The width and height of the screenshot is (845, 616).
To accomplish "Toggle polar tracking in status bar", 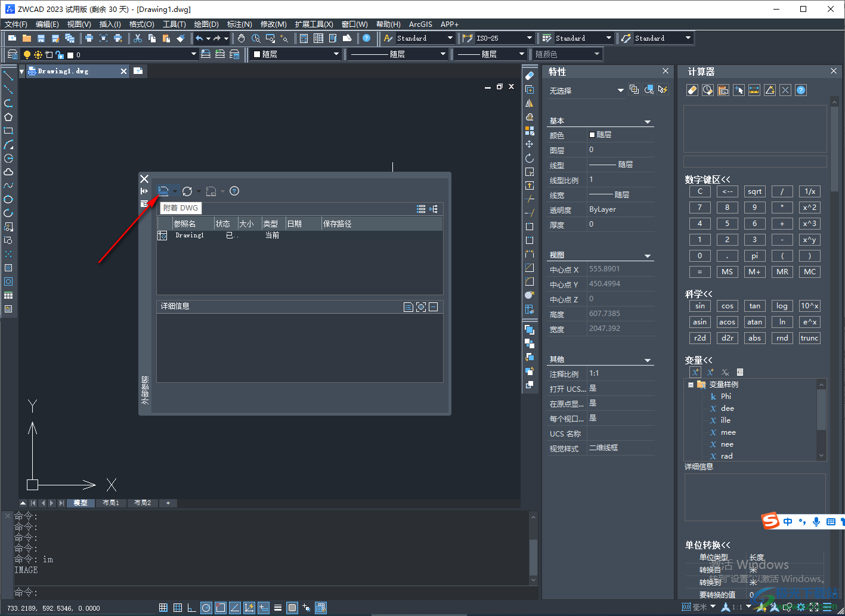I will tap(206, 608).
